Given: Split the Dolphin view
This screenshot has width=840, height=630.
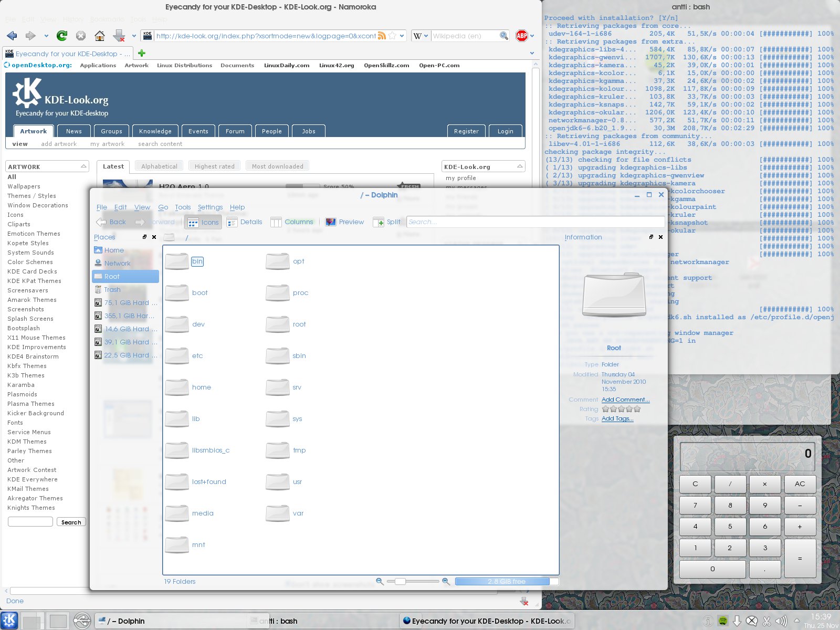Looking at the screenshot, I should pyautogui.click(x=386, y=222).
